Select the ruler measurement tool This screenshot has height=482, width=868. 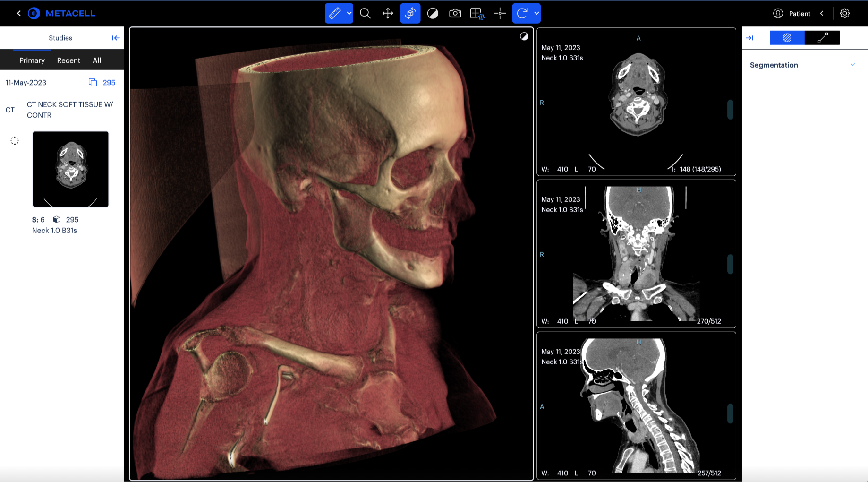[x=335, y=14]
